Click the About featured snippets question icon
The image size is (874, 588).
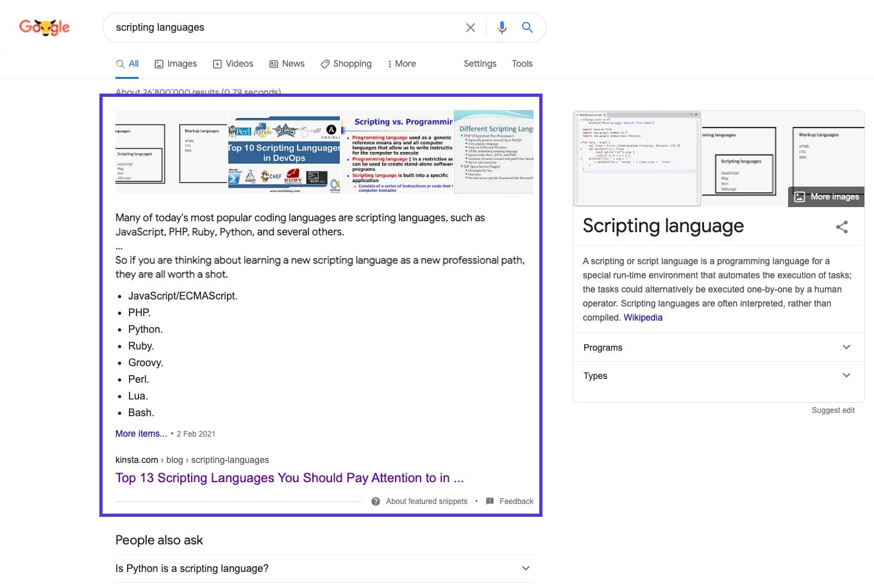click(375, 501)
